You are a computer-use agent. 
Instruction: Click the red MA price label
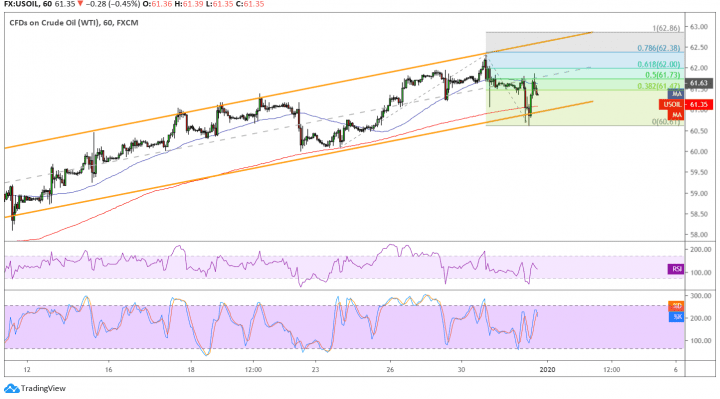pos(676,115)
